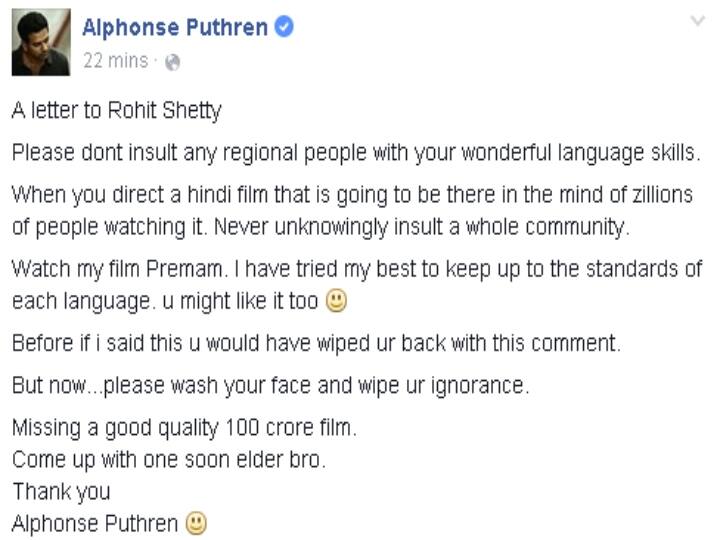Screen dimensions: 720x540
Task: Open Alphonse Puthren's profile picture
Action: (41, 42)
